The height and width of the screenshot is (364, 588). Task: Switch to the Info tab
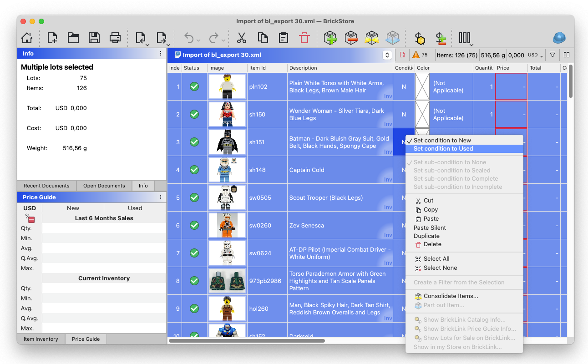click(143, 186)
